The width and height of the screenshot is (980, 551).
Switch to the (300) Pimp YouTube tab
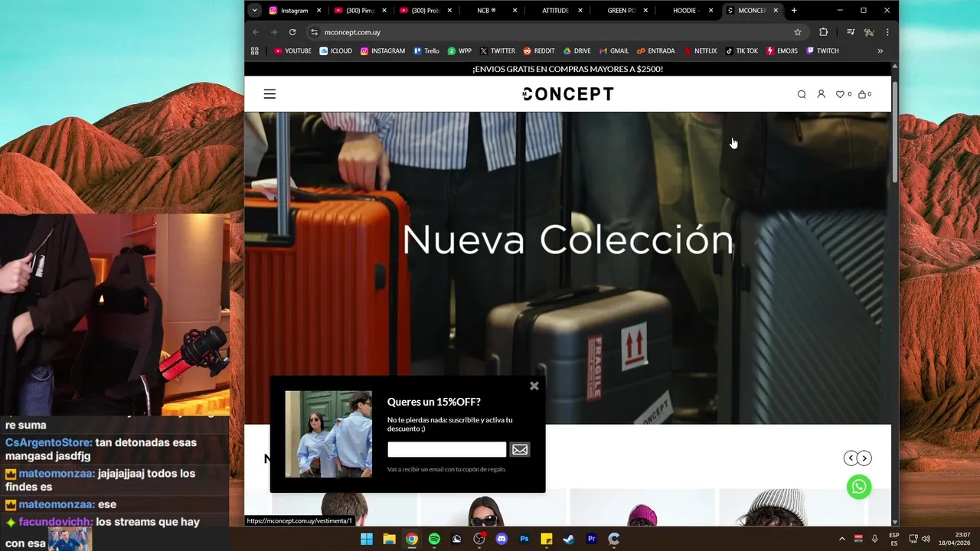click(x=360, y=11)
